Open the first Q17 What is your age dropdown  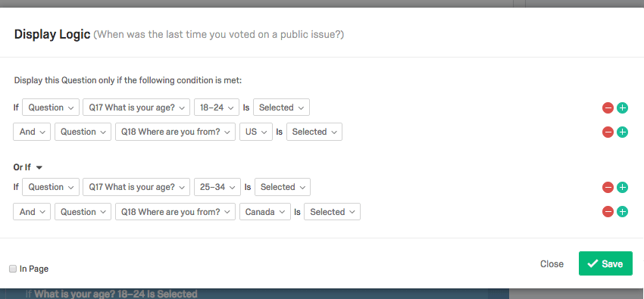pos(136,107)
